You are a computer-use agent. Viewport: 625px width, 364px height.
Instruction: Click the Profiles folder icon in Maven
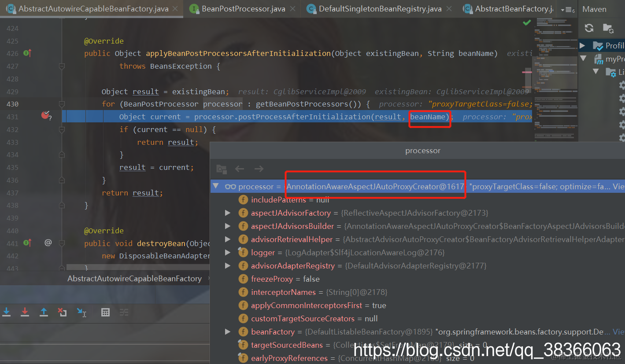tap(598, 45)
